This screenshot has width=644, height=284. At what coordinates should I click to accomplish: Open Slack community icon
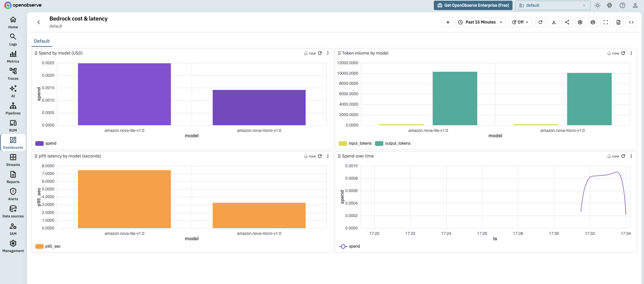pyautogui.click(x=610, y=5)
